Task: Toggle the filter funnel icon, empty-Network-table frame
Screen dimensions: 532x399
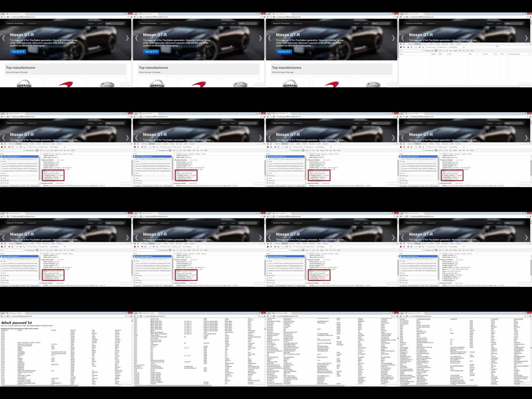Action: pyautogui.click(x=411, y=47)
